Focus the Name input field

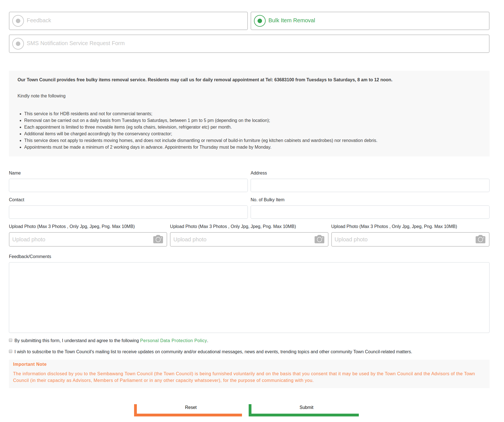[128, 185]
